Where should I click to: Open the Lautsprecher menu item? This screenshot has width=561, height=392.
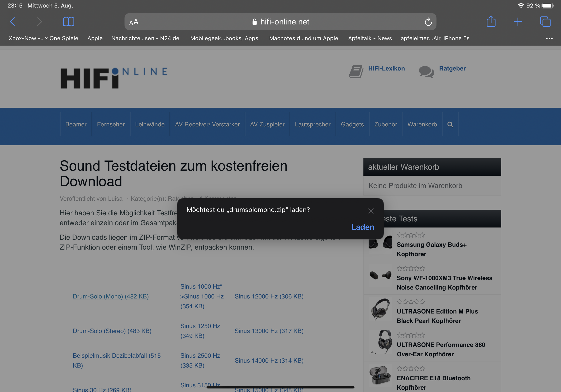pos(312,124)
